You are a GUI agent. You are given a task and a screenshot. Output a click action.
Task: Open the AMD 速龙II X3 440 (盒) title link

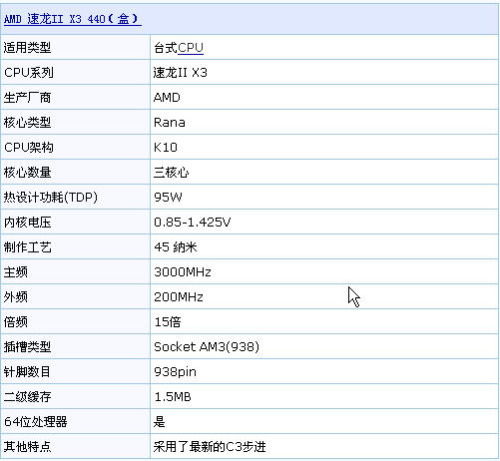(72, 19)
